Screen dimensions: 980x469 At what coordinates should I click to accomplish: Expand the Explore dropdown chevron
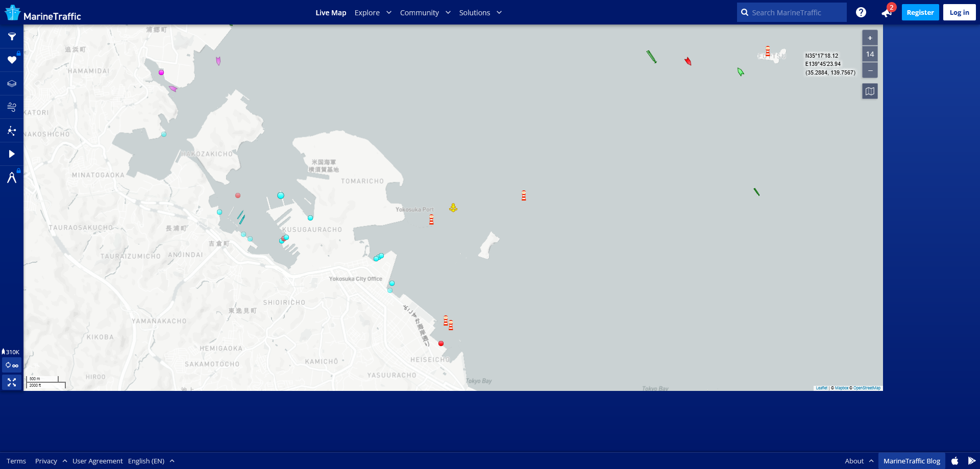[x=389, y=12]
